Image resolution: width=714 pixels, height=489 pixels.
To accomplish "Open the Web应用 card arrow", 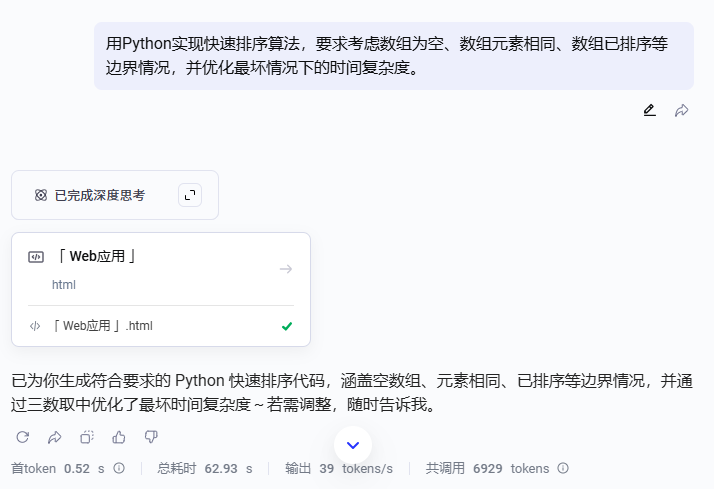I will pyautogui.click(x=286, y=269).
